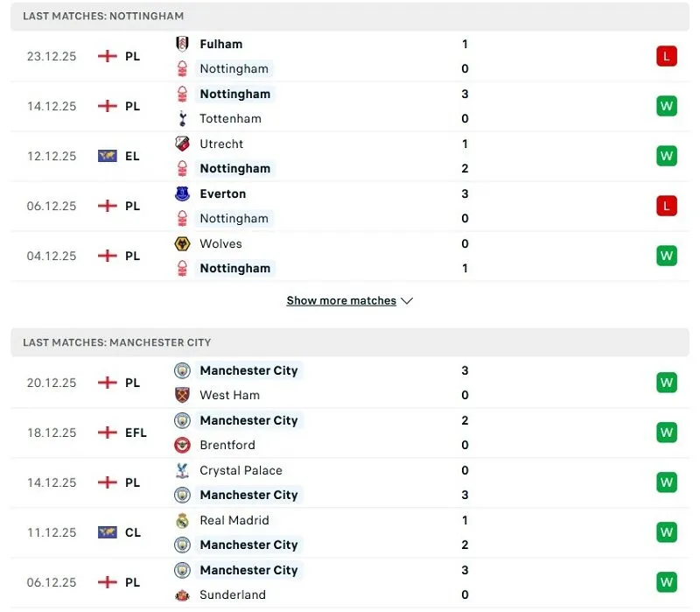The image size is (700, 612).
Task: Click the Manchester City badge icon
Action: coord(183,370)
